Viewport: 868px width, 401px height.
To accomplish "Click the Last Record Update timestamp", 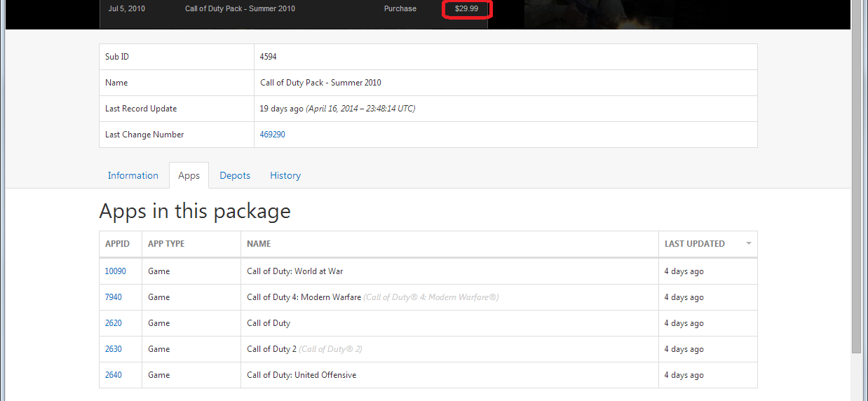I will click(x=338, y=109).
